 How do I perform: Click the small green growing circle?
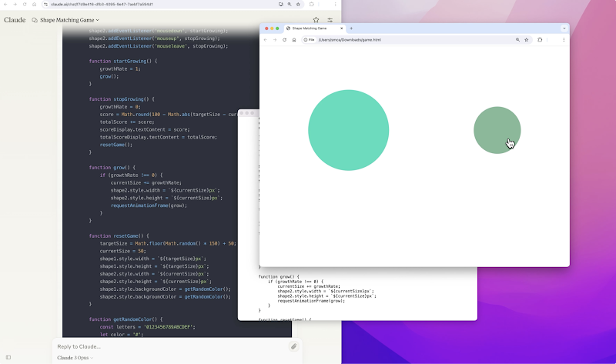tap(497, 130)
